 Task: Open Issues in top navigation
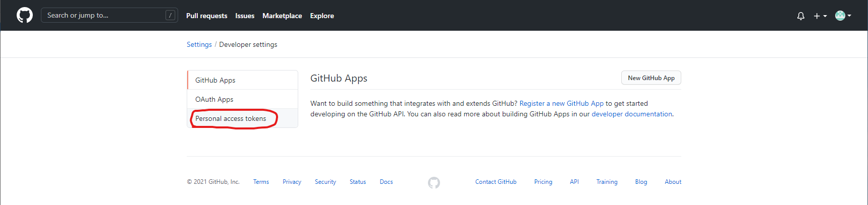pyautogui.click(x=245, y=16)
